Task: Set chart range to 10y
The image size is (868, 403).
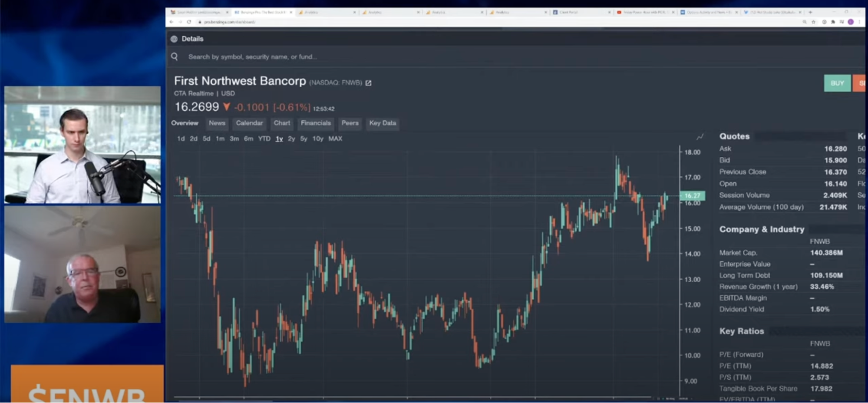Action: (318, 139)
